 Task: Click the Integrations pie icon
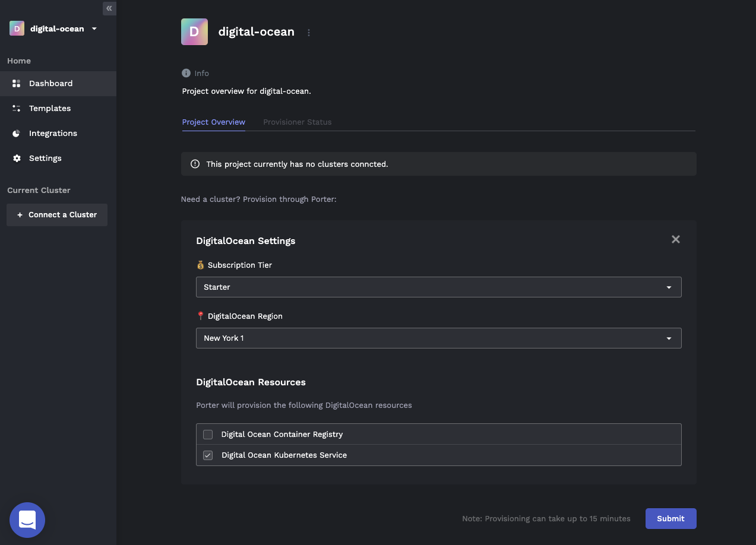(x=17, y=134)
